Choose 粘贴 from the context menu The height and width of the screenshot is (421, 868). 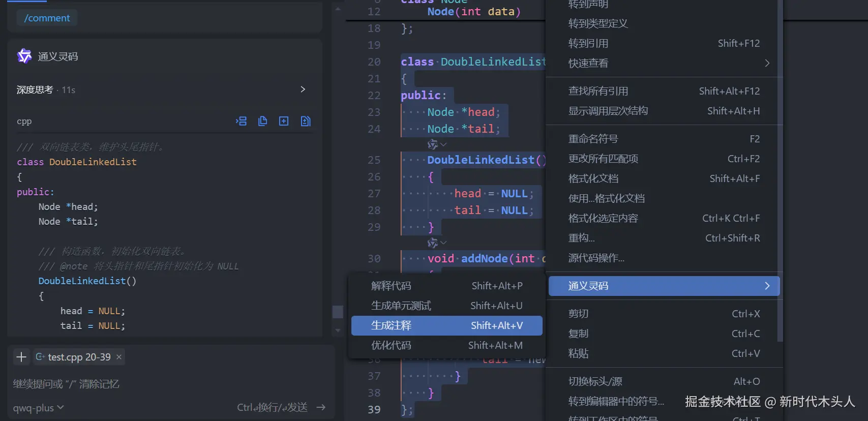tap(664, 353)
